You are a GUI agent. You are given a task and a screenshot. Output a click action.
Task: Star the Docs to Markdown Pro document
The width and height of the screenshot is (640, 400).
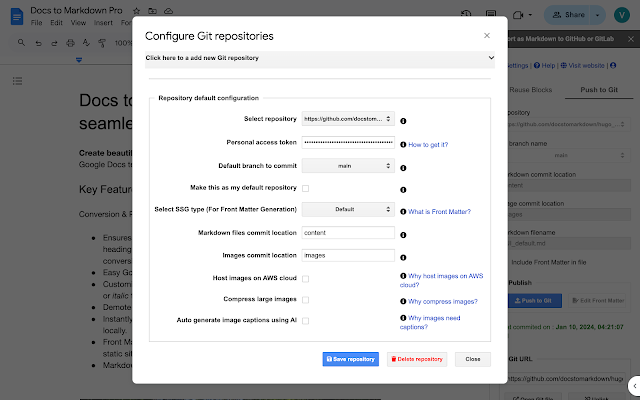pos(136,11)
